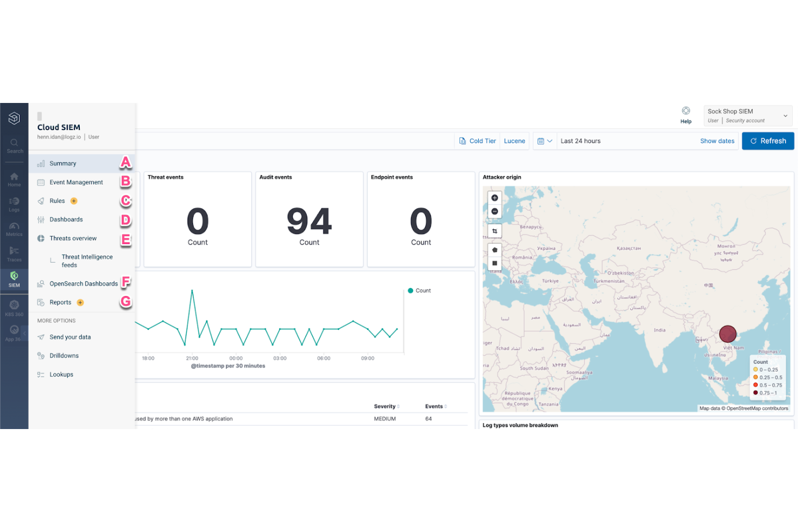Select the map polygon drawing tool
The width and height of the screenshot is (798, 532).
pos(494,250)
